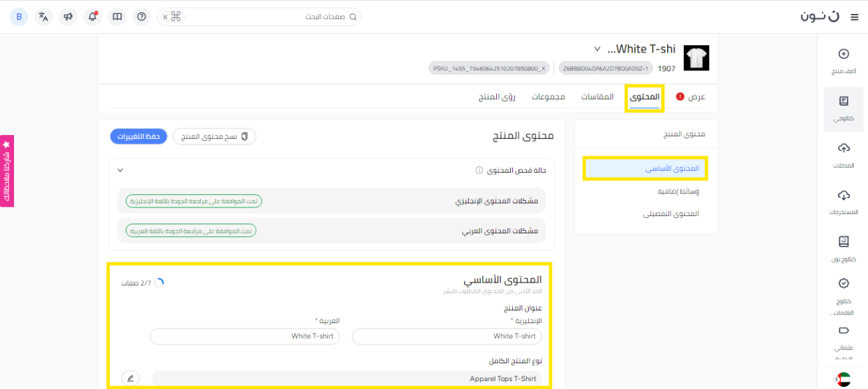Switch to the مجموعات tab
868x389 pixels.
(548, 97)
